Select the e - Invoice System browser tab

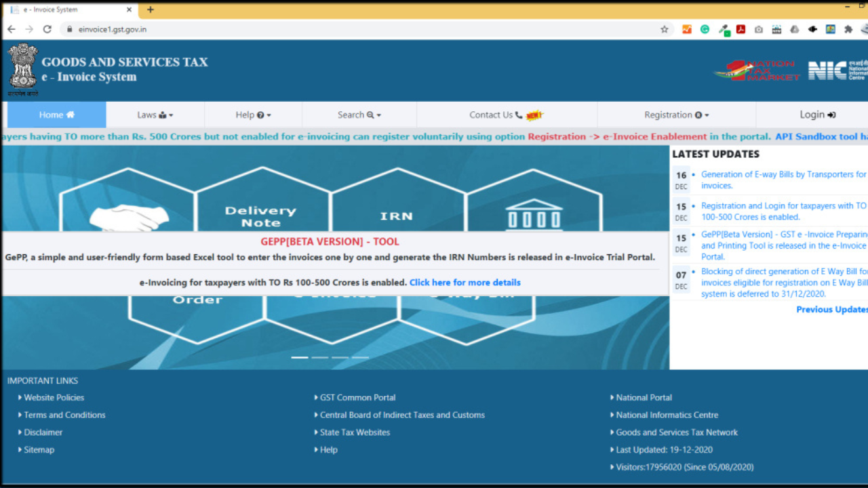coord(71,10)
